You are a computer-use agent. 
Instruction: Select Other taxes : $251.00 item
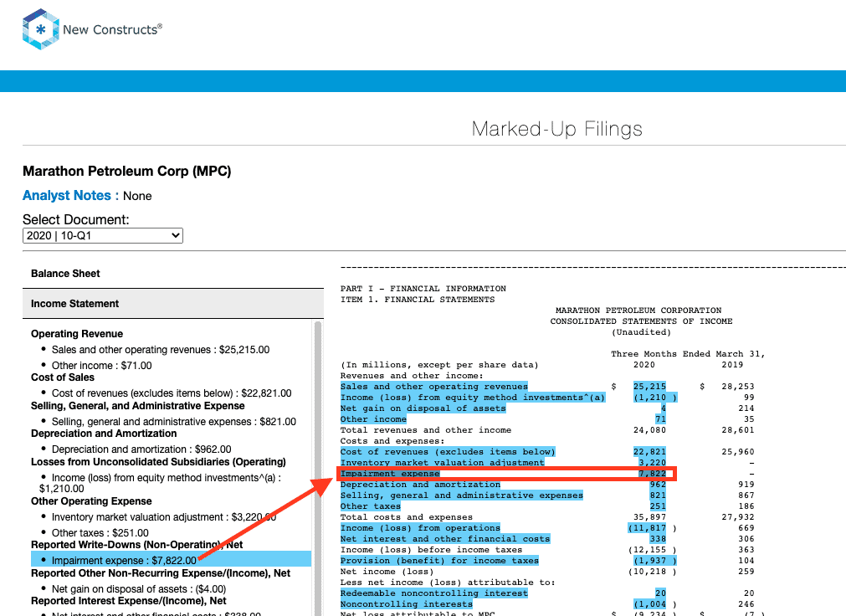coord(100,533)
